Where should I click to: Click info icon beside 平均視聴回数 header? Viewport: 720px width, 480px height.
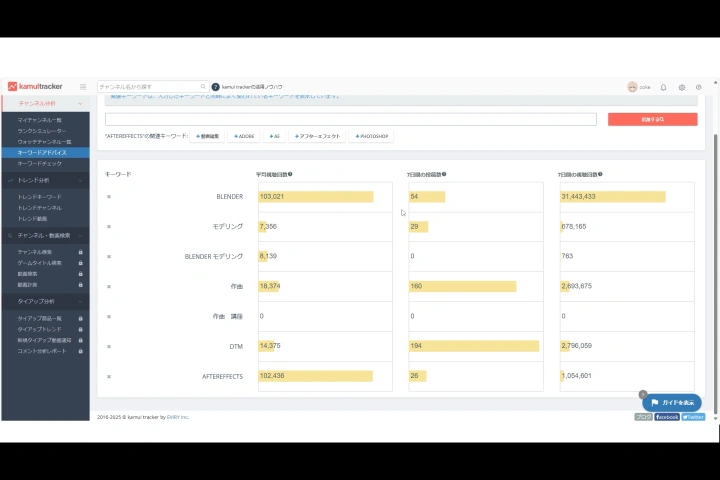point(290,174)
